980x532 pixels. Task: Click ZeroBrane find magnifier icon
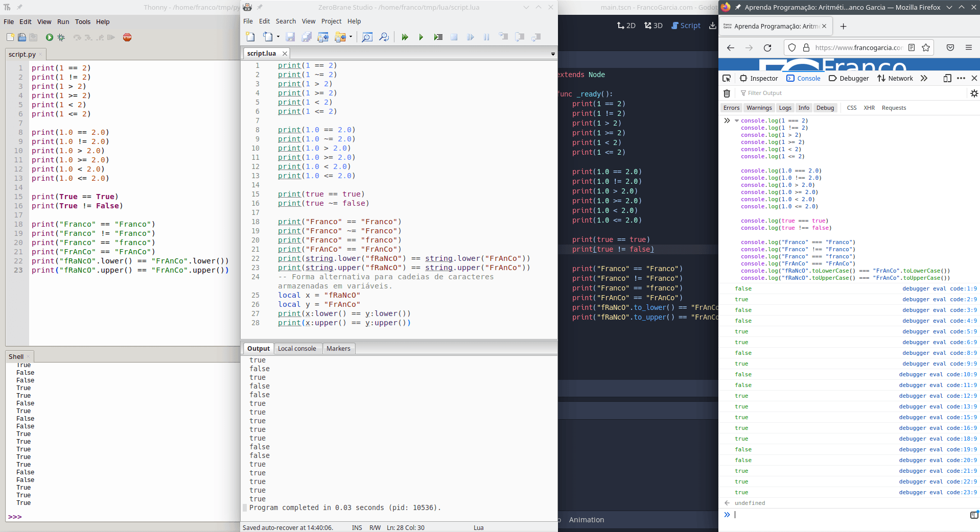(367, 37)
